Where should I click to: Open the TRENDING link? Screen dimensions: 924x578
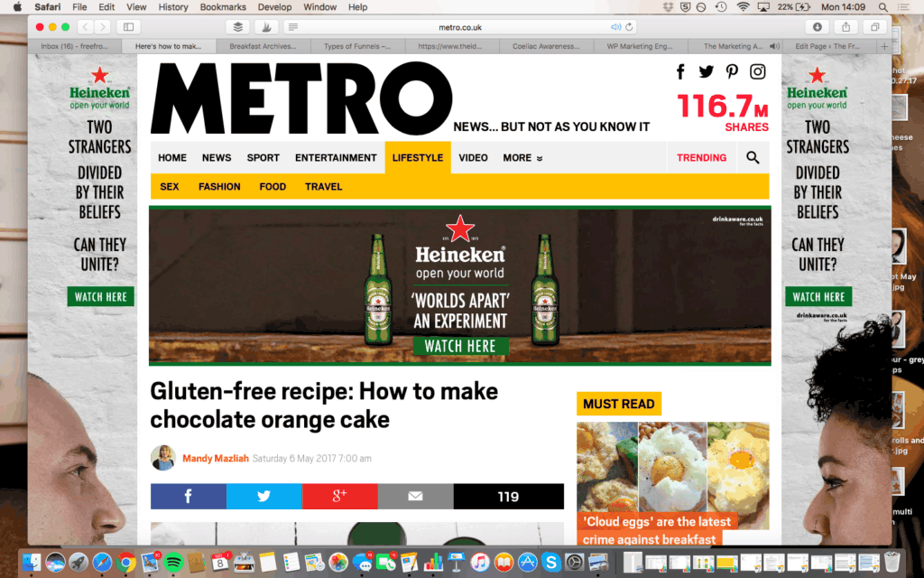pyautogui.click(x=701, y=157)
